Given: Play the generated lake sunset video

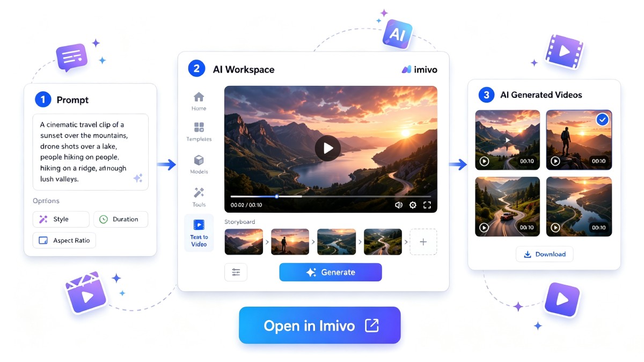Looking at the screenshot, I should pyautogui.click(x=484, y=161).
